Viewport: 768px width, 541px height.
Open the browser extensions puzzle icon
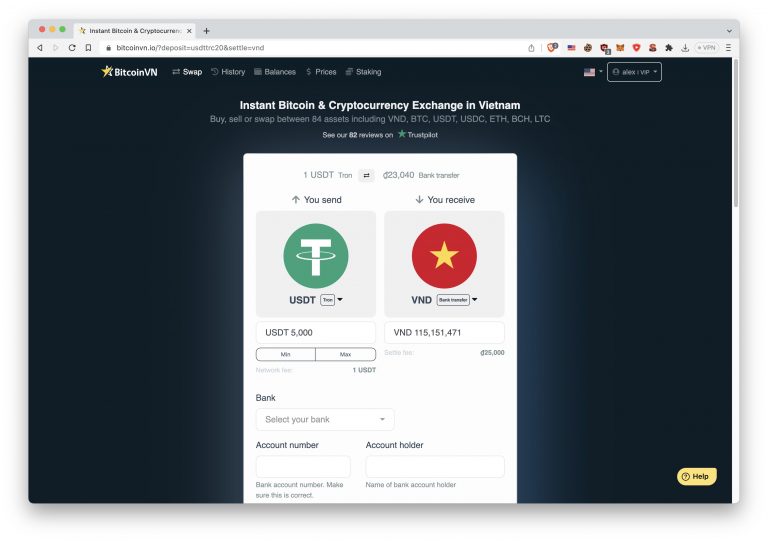pos(668,47)
